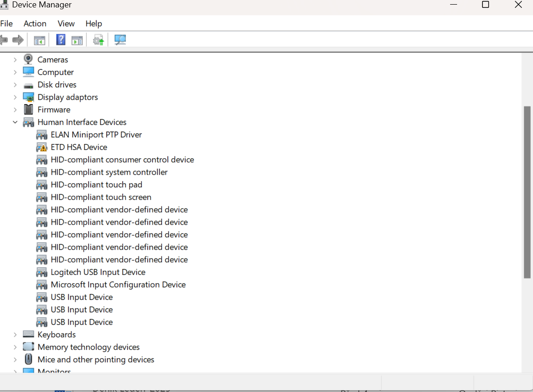Expand the Cameras category

[x=15, y=60]
